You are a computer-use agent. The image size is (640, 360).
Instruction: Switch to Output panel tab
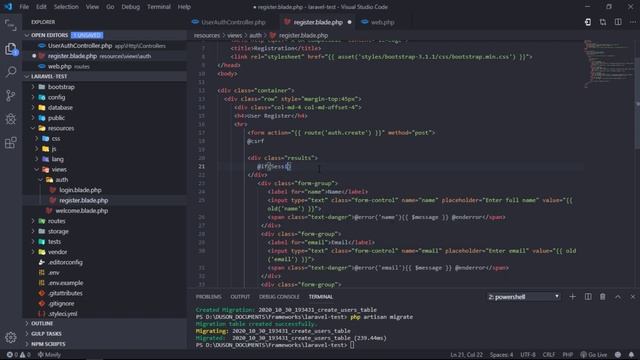click(240, 297)
